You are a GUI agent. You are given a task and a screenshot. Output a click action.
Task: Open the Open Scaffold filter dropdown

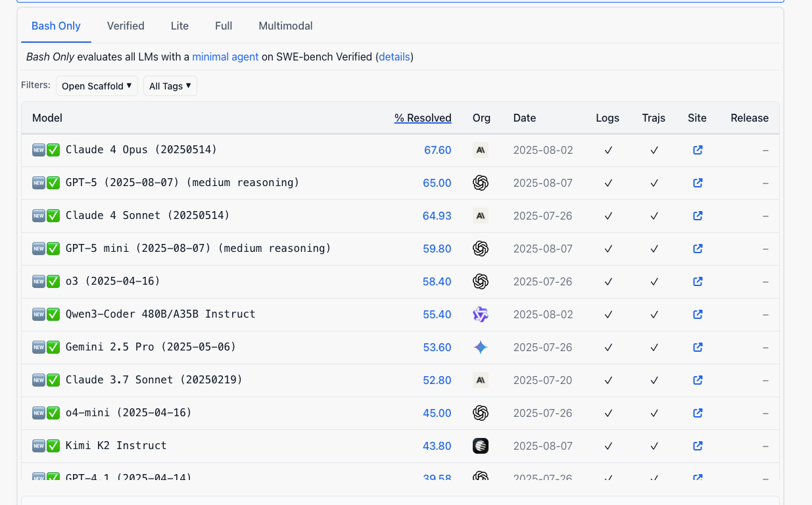click(x=97, y=86)
